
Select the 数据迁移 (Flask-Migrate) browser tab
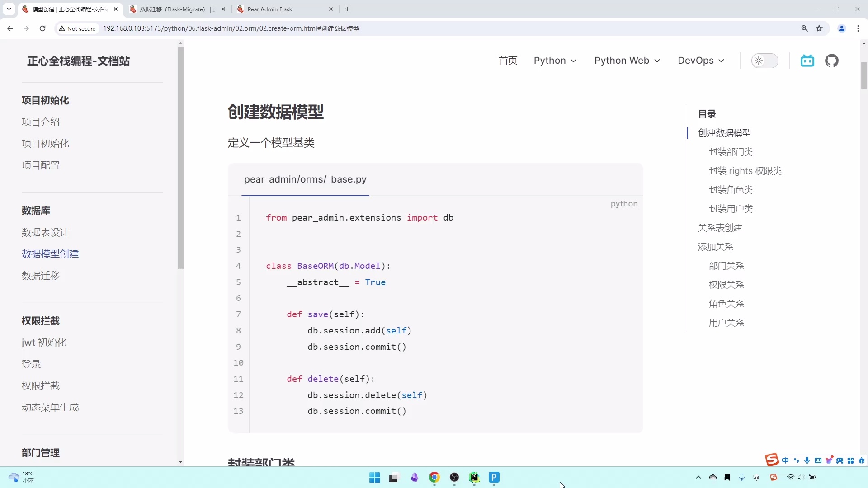point(172,9)
